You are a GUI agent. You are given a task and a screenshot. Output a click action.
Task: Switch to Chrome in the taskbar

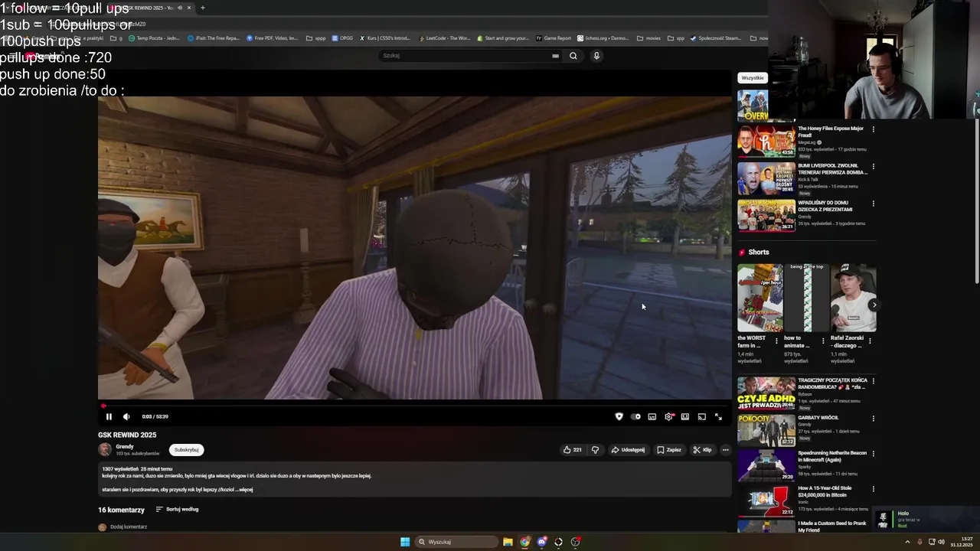(524, 542)
